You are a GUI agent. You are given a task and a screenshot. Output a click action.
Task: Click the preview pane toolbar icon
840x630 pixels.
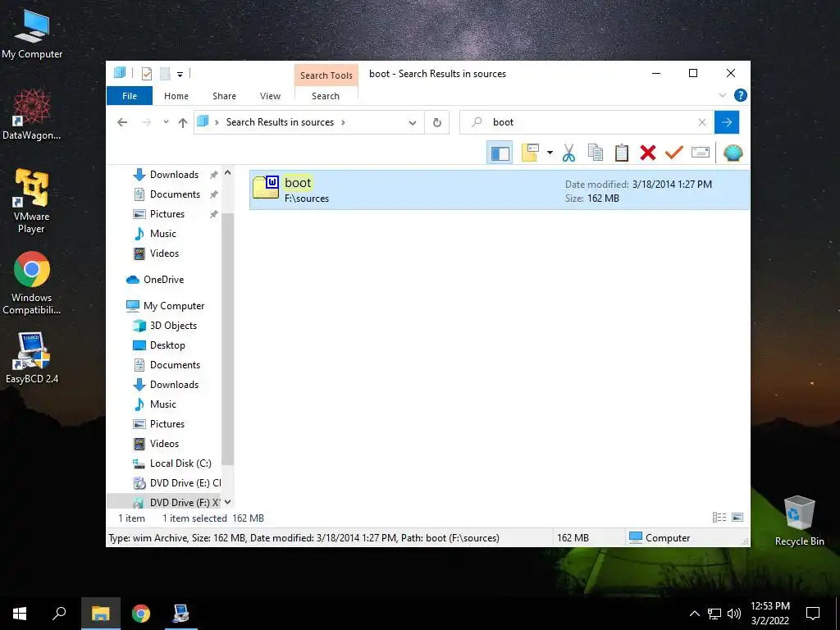coord(500,153)
